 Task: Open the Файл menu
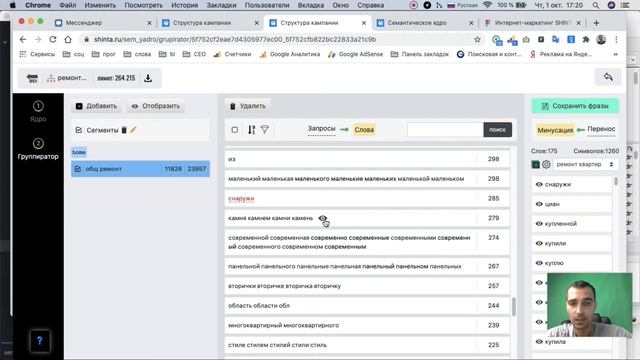coord(67,5)
